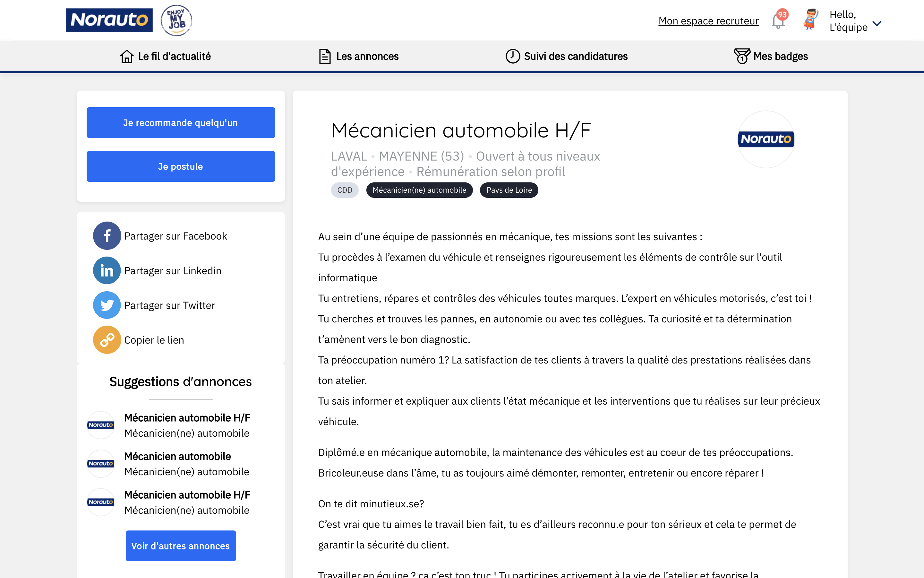The height and width of the screenshot is (578, 924).
Task: Click Norauto logo of the middle suggested job
Action: pyautogui.click(x=101, y=464)
